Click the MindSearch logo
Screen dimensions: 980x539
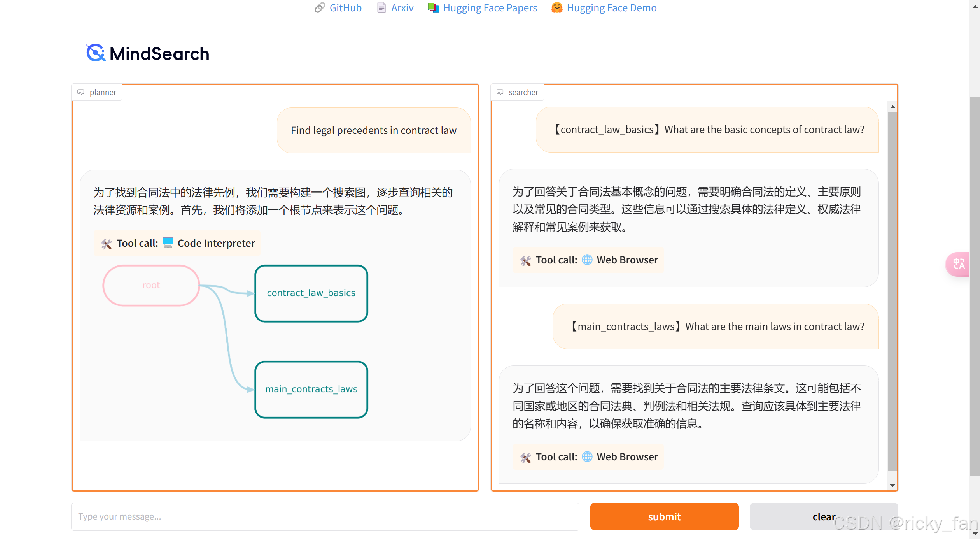(148, 53)
